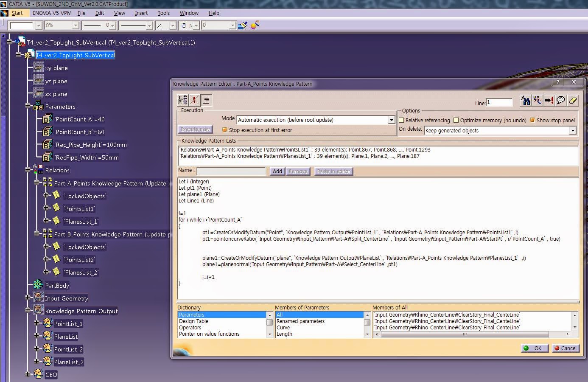
Task: Open the Language Browser wand icon
Action: (x=537, y=101)
